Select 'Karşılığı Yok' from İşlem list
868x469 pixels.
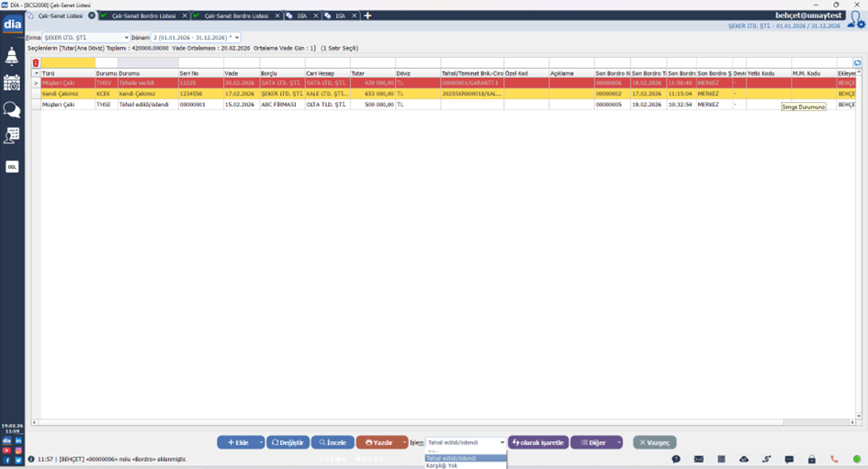(442, 465)
